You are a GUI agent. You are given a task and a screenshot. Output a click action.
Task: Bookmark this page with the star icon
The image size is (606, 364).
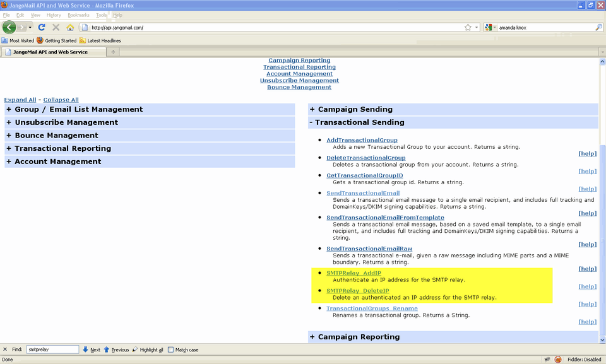[x=468, y=27]
